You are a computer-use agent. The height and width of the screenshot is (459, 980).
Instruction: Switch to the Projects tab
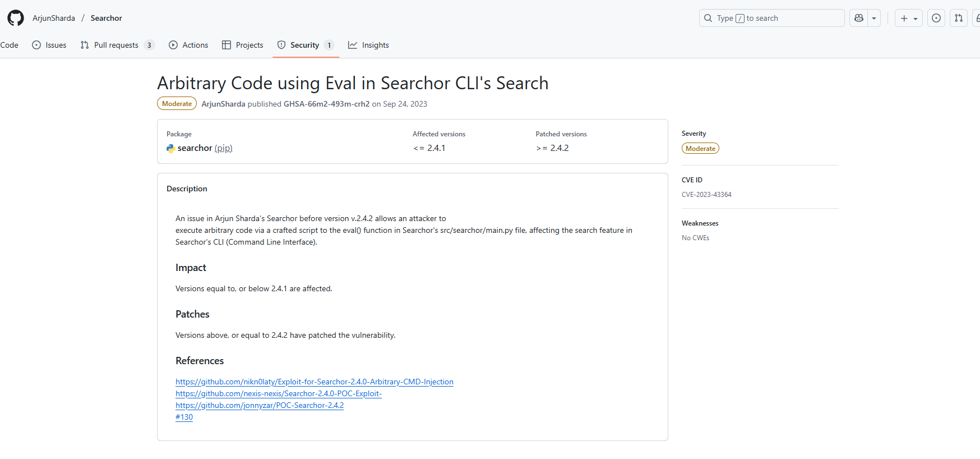(243, 45)
